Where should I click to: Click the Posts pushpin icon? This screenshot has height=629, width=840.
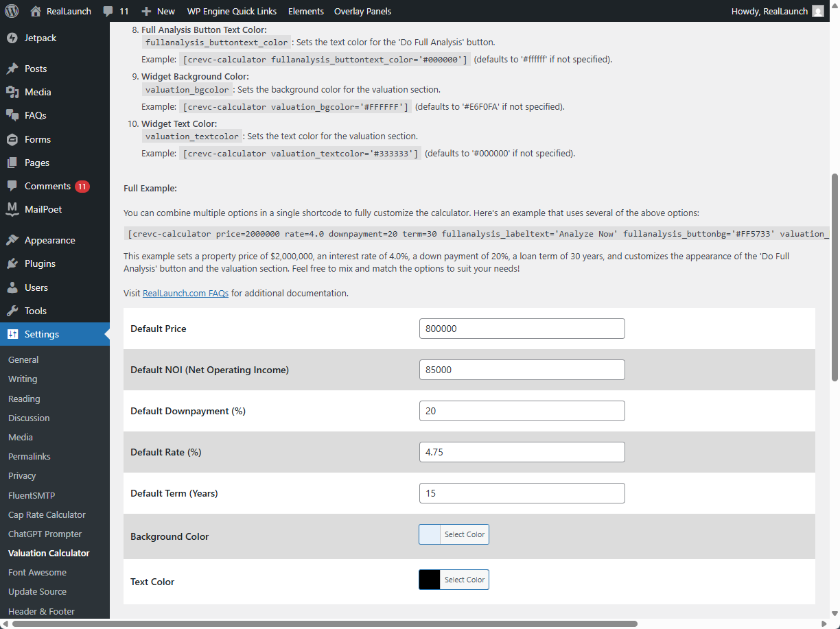[x=12, y=69]
